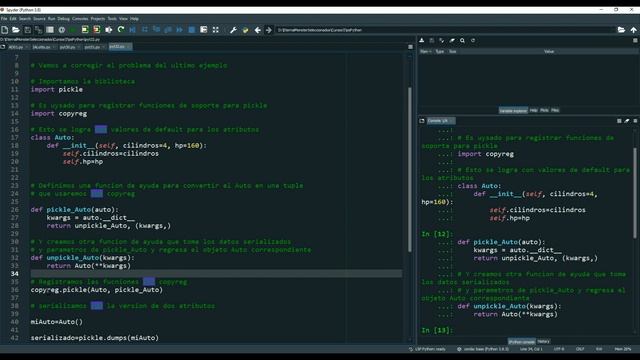Open a file with the toolbar folder icon

tap(16, 30)
